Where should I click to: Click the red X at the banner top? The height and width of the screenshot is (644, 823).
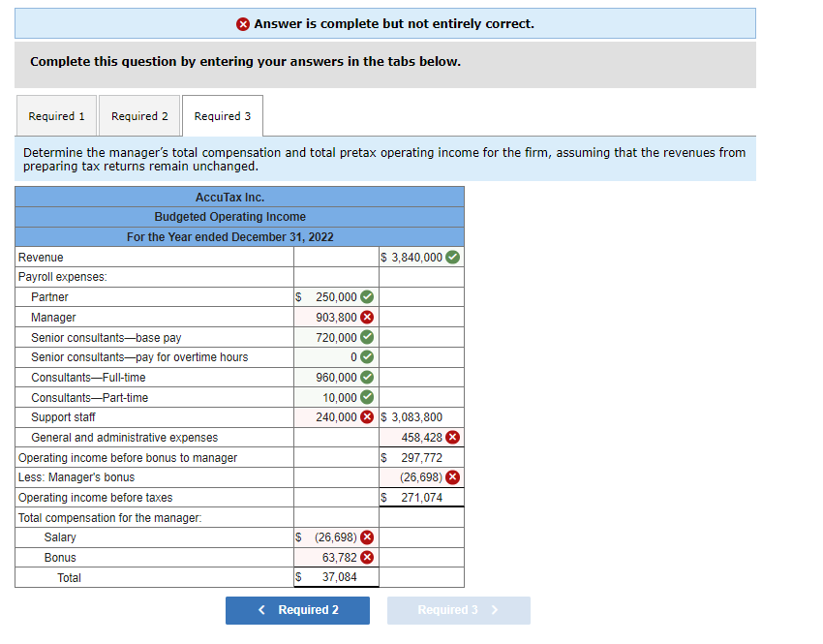coord(244,23)
